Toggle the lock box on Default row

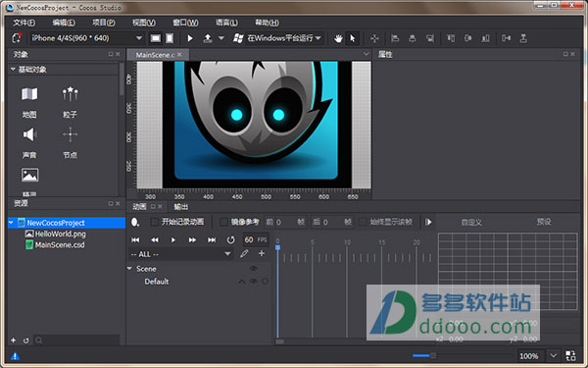pos(266,281)
